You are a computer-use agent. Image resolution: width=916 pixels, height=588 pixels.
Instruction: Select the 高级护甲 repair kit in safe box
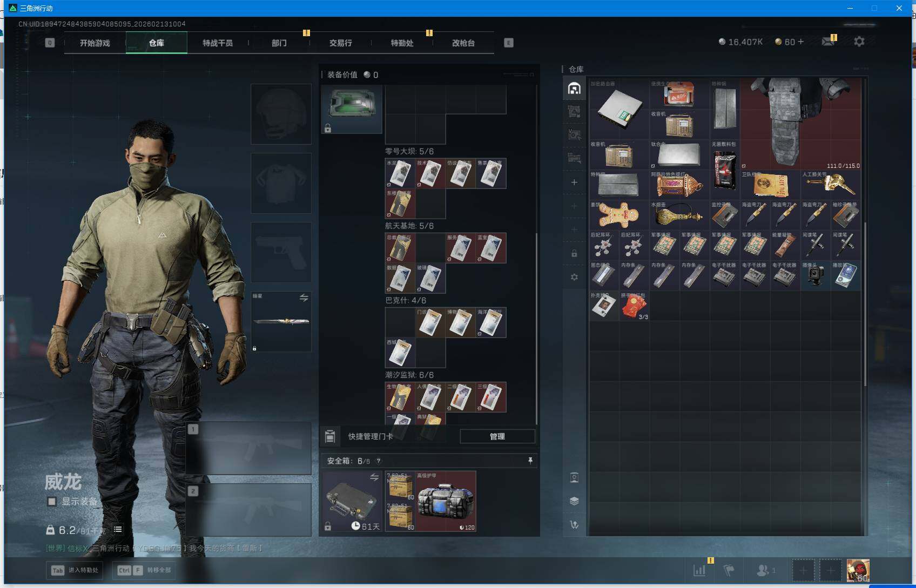(x=446, y=501)
